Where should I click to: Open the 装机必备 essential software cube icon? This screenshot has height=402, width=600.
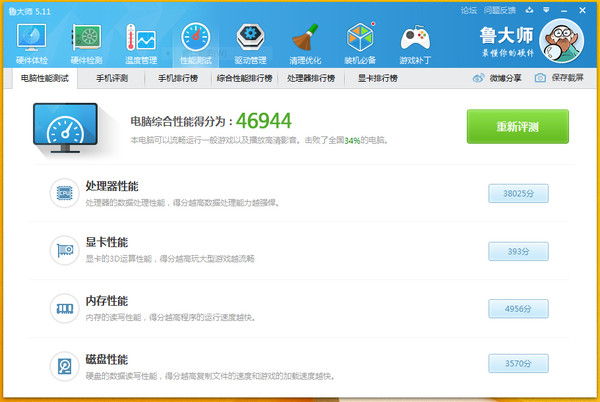point(360,37)
